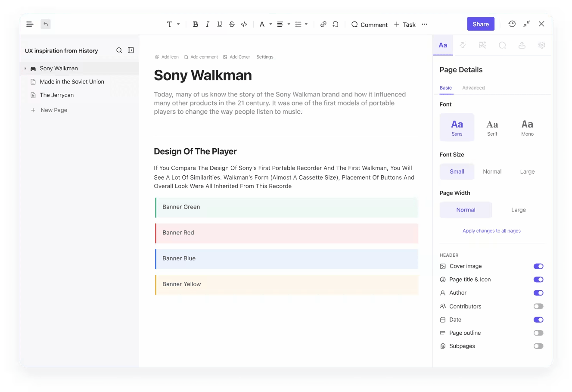Open the settings gear icon in right panel

542,45
